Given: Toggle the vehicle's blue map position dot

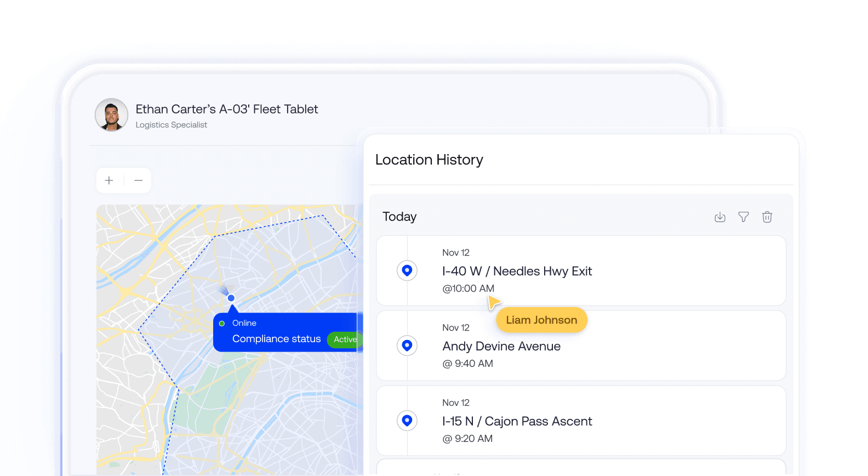Looking at the screenshot, I should pos(231,298).
